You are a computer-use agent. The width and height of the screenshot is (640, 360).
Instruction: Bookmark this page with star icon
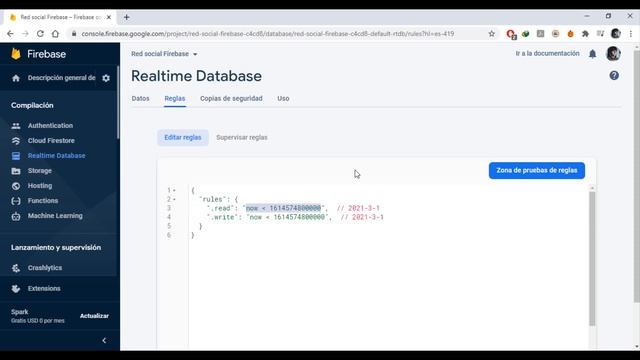(491, 34)
